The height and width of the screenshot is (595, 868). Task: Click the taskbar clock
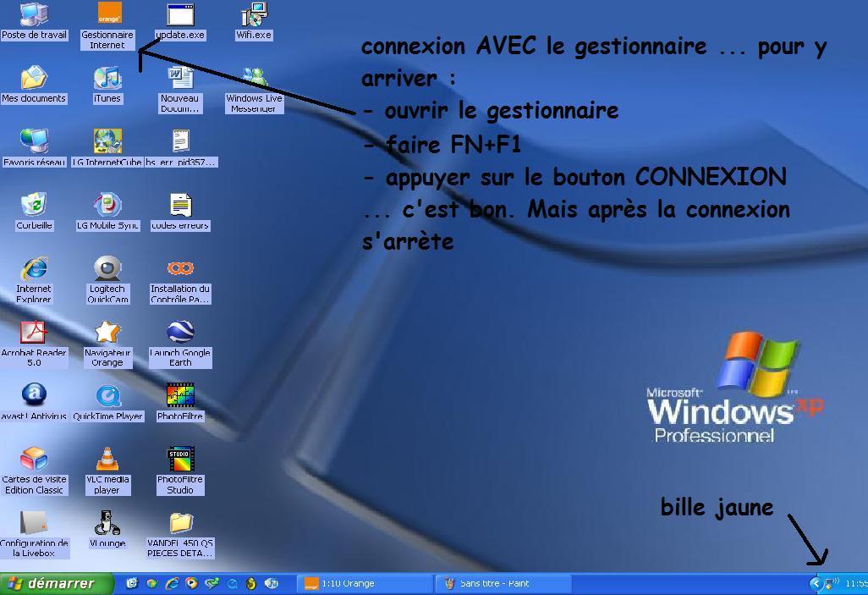tap(855, 583)
